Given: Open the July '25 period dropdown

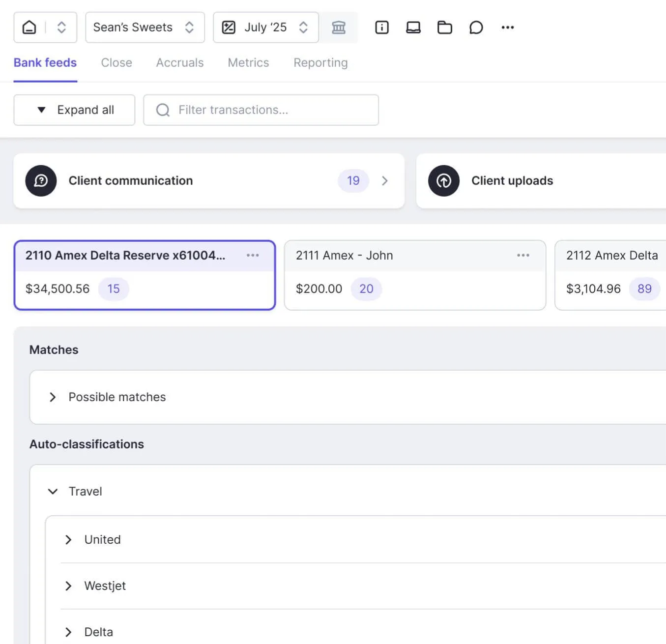Looking at the screenshot, I should click(266, 27).
